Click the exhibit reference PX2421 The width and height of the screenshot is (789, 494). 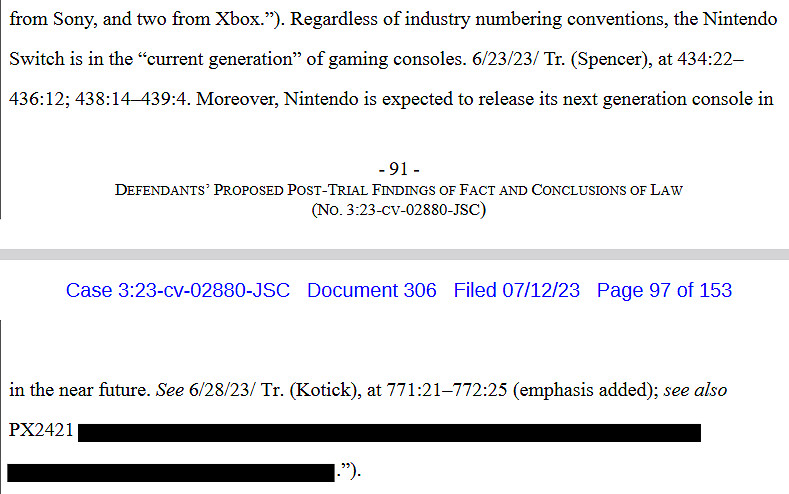tap(41, 433)
